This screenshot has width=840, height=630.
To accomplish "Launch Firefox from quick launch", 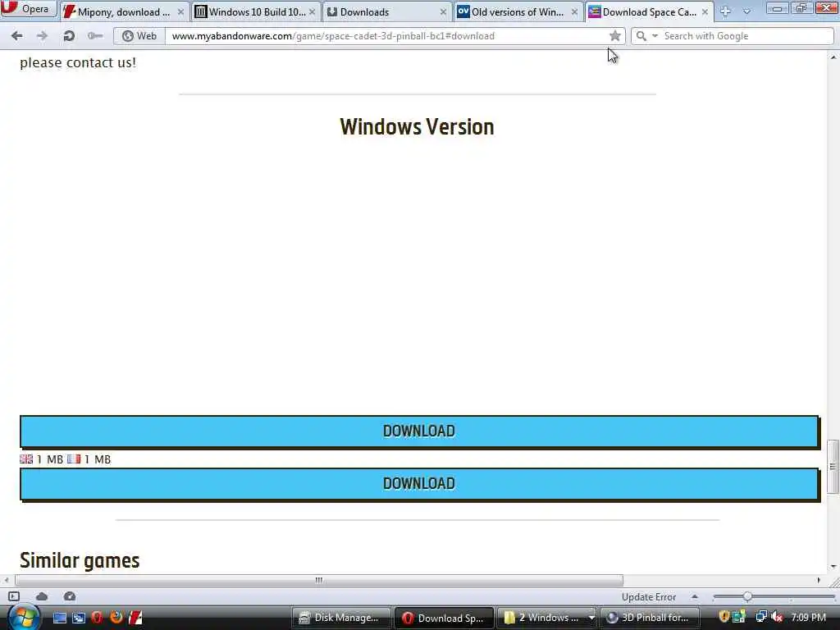I will click(x=116, y=618).
